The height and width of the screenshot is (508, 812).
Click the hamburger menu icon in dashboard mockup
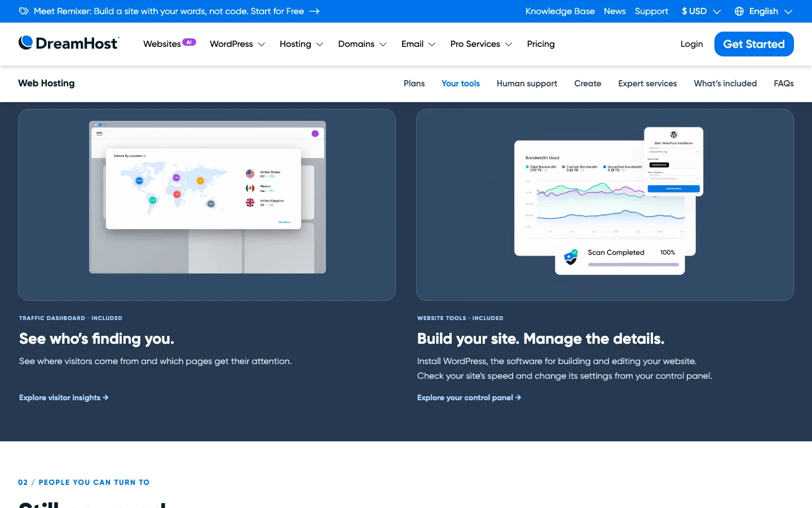pos(99,134)
